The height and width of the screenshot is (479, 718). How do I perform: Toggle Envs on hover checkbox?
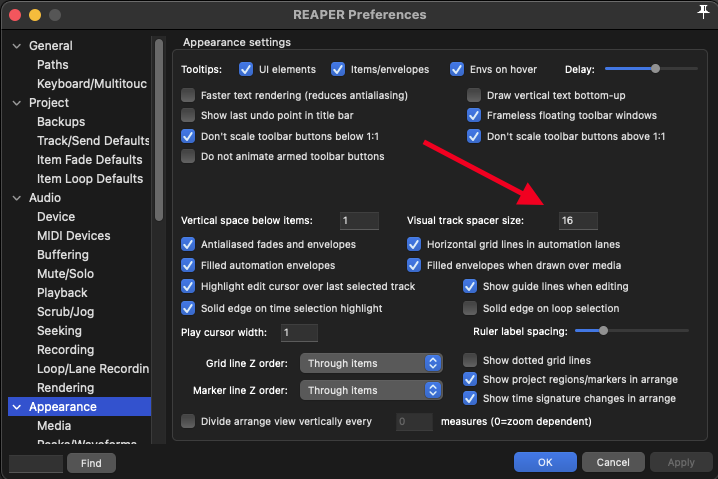pyautogui.click(x=457, y=69)
